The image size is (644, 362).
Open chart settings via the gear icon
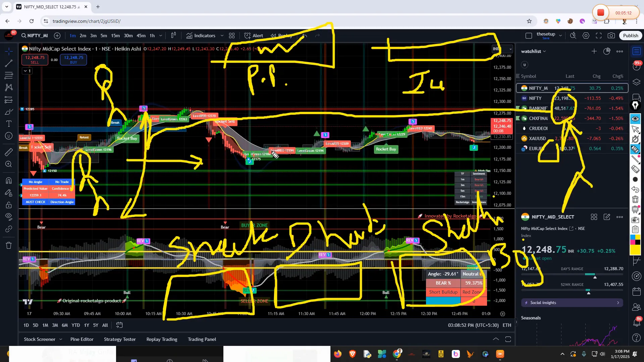click(x=586, y=36)
